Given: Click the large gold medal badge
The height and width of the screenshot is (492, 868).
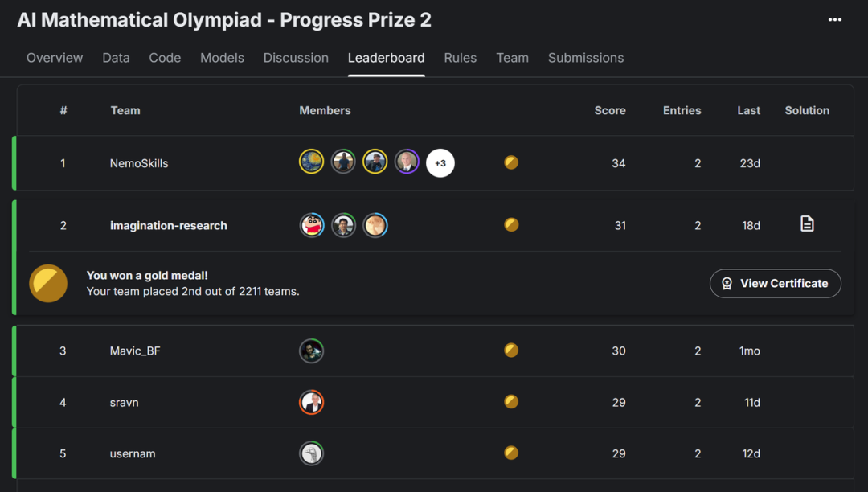Looking at the screenshot, I should (x=48, y=283).
